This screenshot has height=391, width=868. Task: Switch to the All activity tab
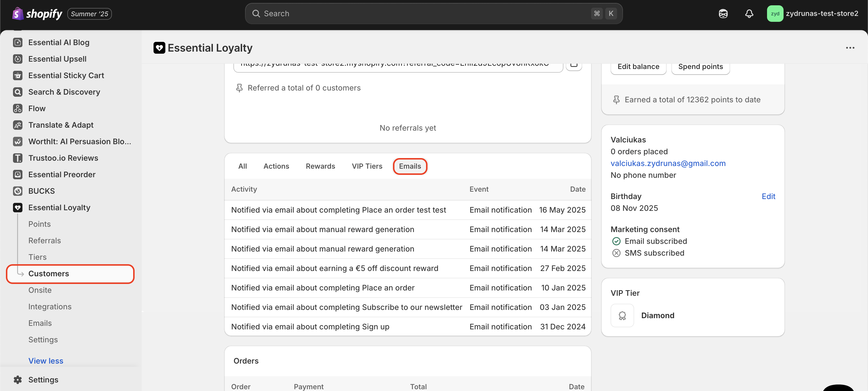[x=243, y=166]
